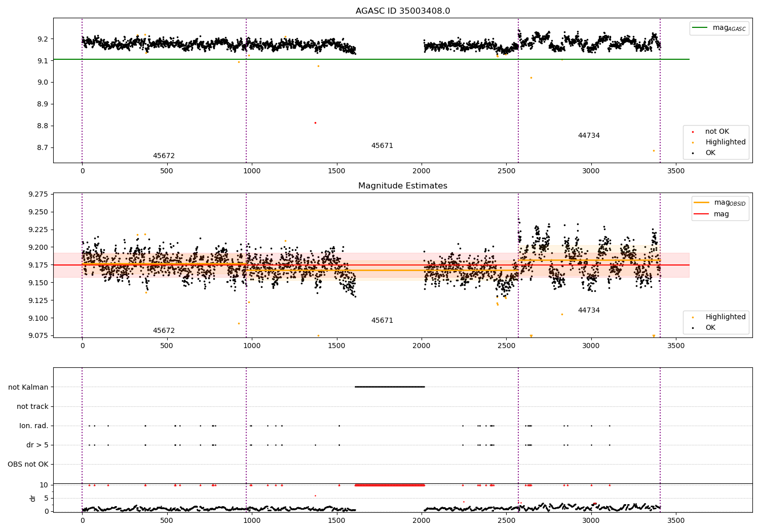Click x-tick "2000" under the Magnitude Estimates plot

[x=422, y=346]
